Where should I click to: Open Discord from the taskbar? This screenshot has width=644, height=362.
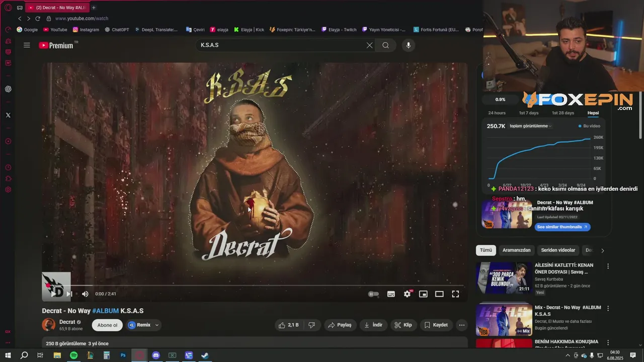[156, 355]
